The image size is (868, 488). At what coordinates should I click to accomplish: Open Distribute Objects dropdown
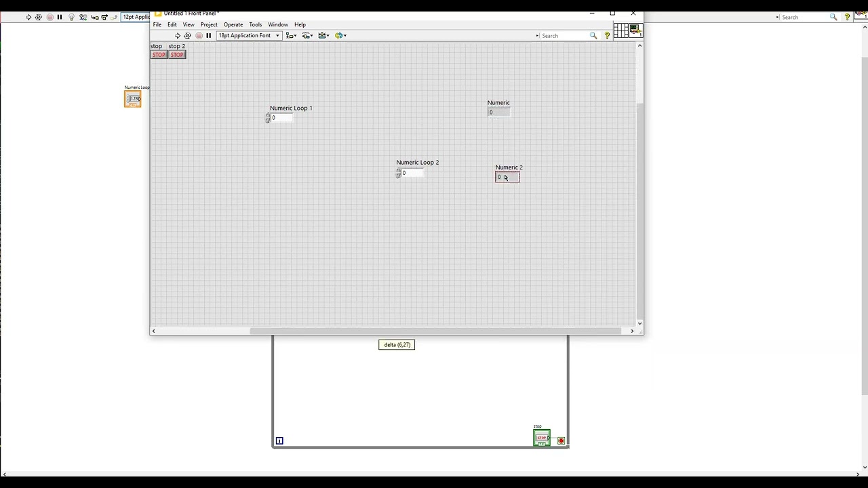point(308,35)
